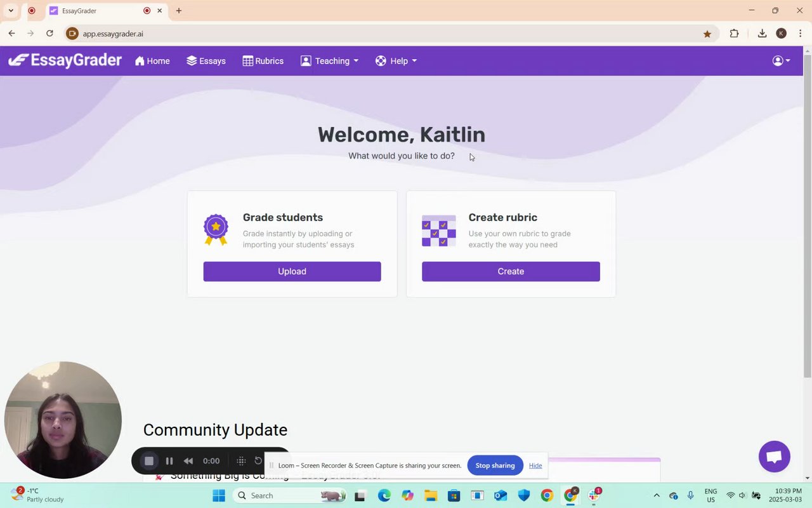This screenshot has width=812, height=508.
Task: Click Stop sharing in the Loom banner
Action: tap(495, 465)
